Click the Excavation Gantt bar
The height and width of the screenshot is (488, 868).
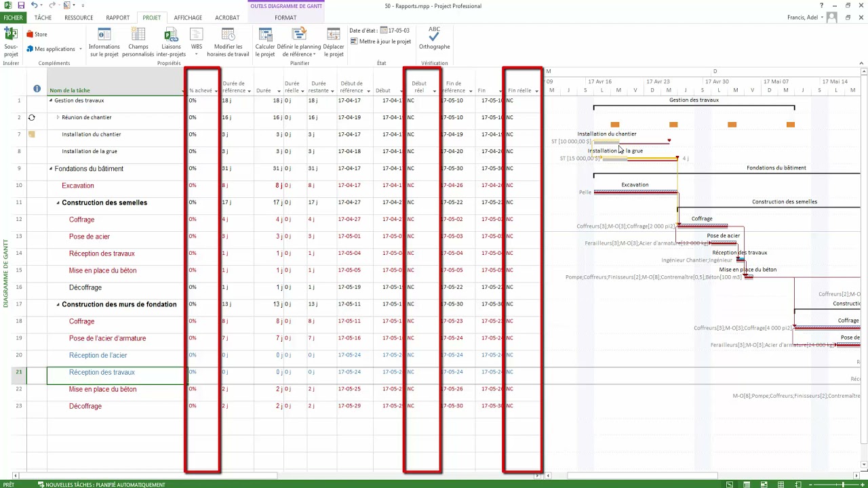(635, 192)
